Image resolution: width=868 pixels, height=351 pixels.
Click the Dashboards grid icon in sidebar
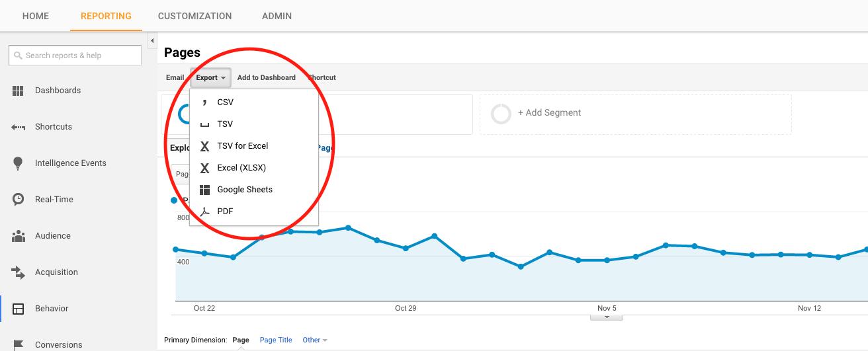point(19,91)
